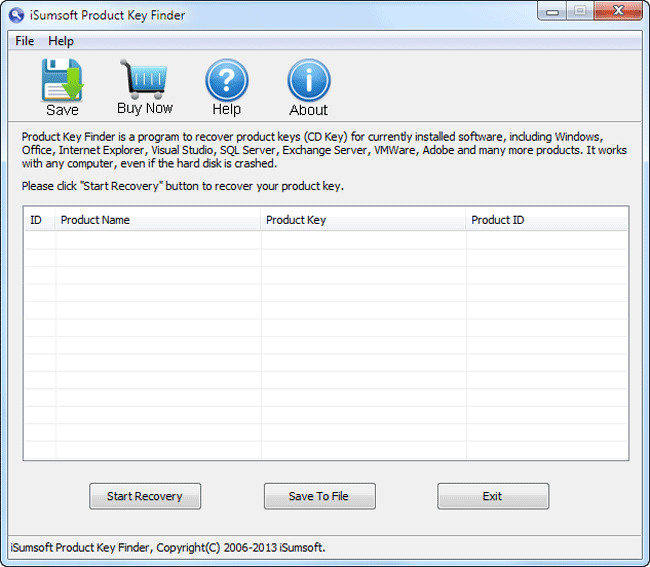Click the Product Key column header
Image resolution: width=650 pixels, height=567 pixels.
click(x=362, y=220)
